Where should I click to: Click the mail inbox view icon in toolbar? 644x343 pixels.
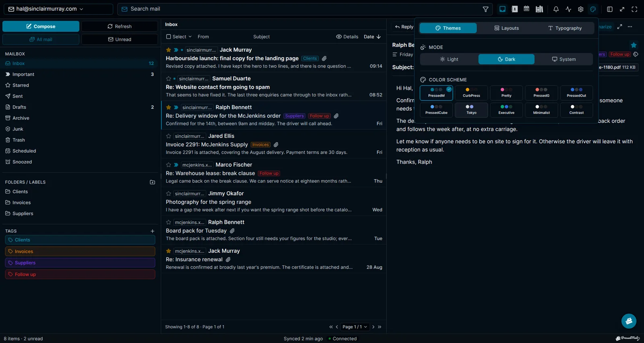click(x=502, y=9)
